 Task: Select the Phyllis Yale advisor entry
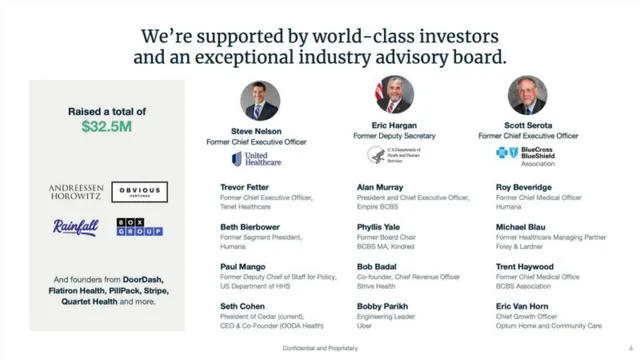click(386, 237)
